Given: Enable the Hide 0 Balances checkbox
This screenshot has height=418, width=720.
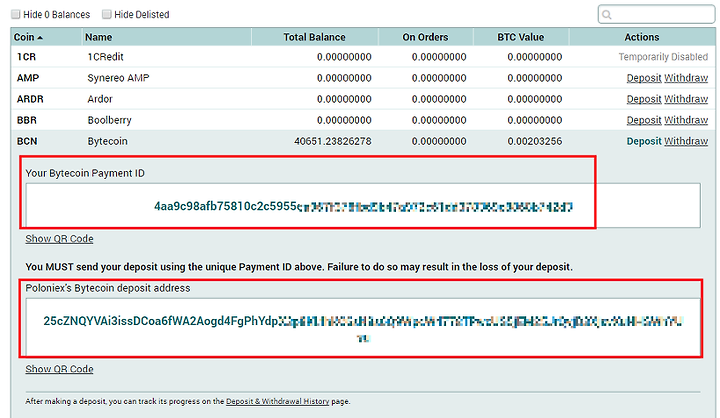Looking at the screenshot, I should 16,14.
